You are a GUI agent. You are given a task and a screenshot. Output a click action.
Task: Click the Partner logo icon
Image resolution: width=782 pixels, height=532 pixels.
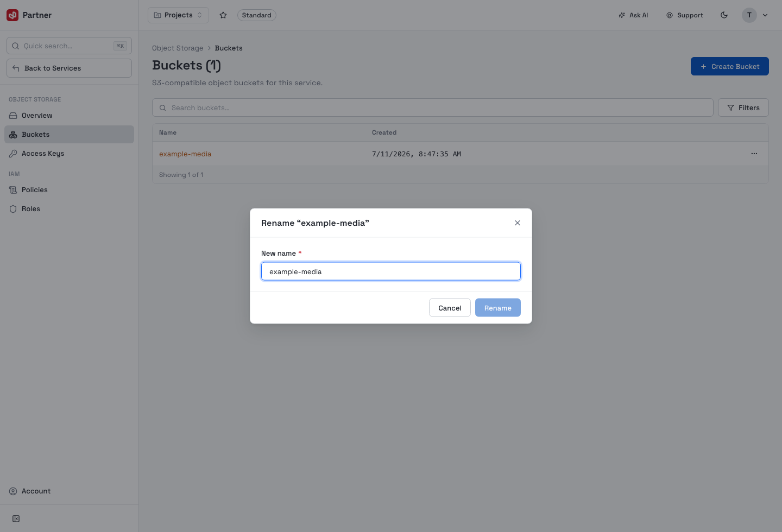[12, 15]
